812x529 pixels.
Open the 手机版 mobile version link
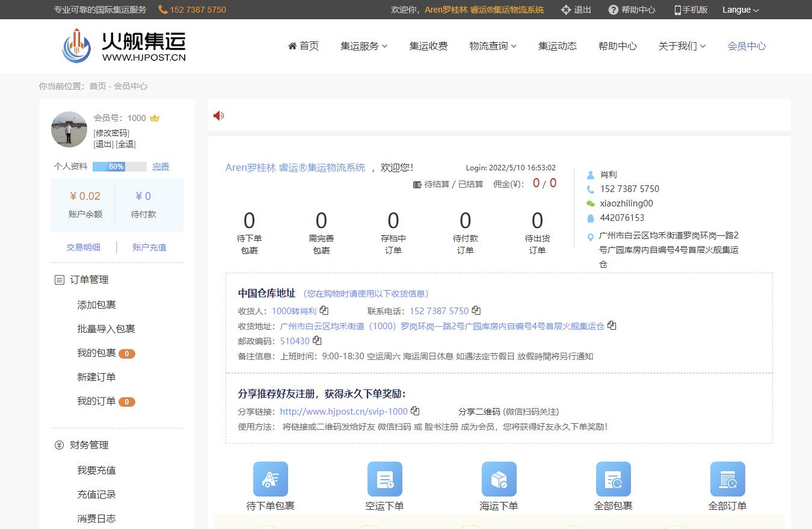[x=691, y=10]
